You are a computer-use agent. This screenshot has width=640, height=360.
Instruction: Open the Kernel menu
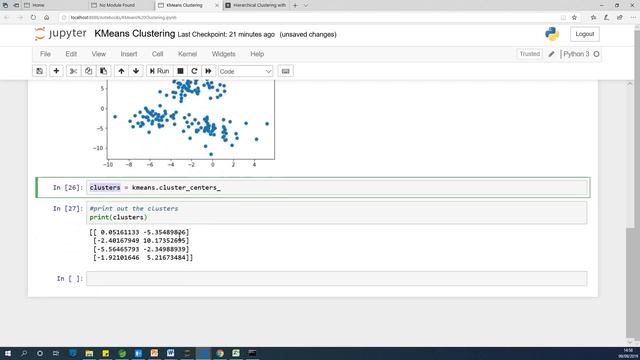(187, 54)
